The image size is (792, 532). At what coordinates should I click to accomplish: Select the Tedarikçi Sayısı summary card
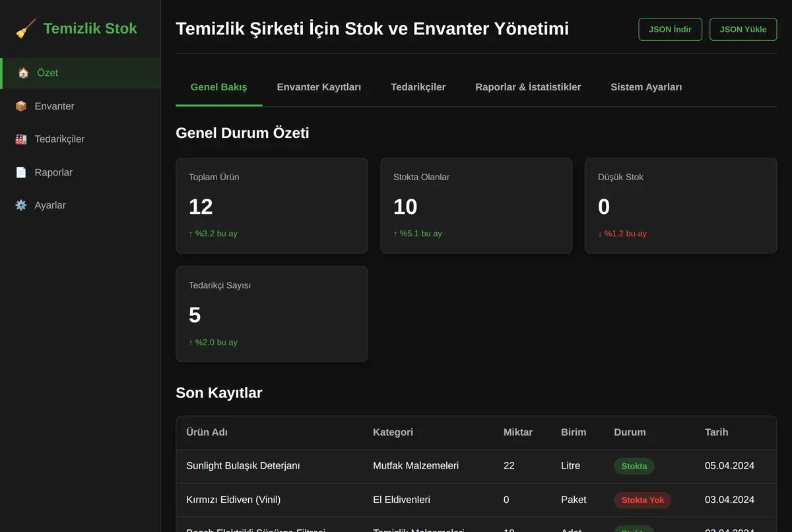point(272,314)
